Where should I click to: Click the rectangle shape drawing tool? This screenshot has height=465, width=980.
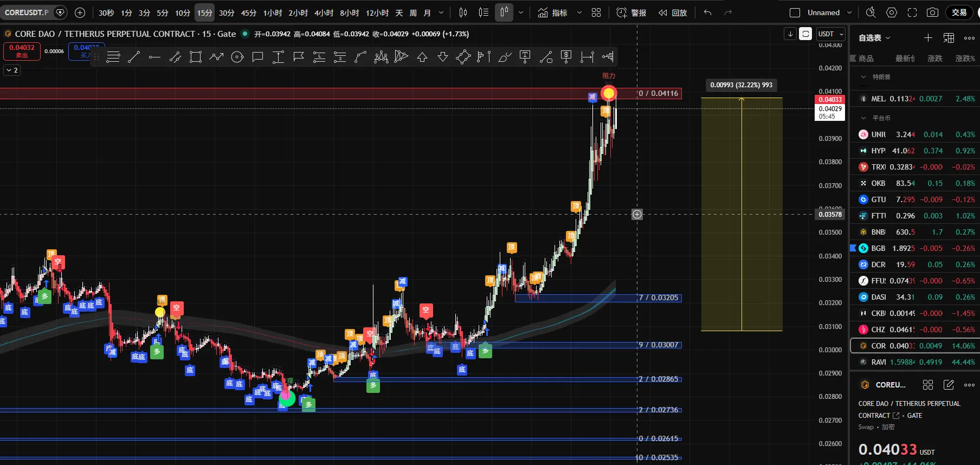[x=196, y=57]
